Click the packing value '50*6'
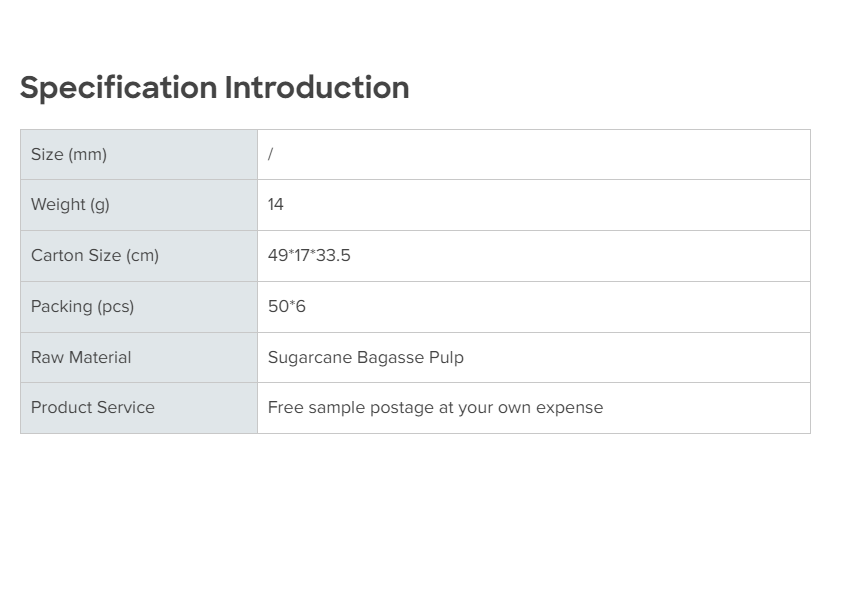The image size is (865, 598). click(287, 307)
